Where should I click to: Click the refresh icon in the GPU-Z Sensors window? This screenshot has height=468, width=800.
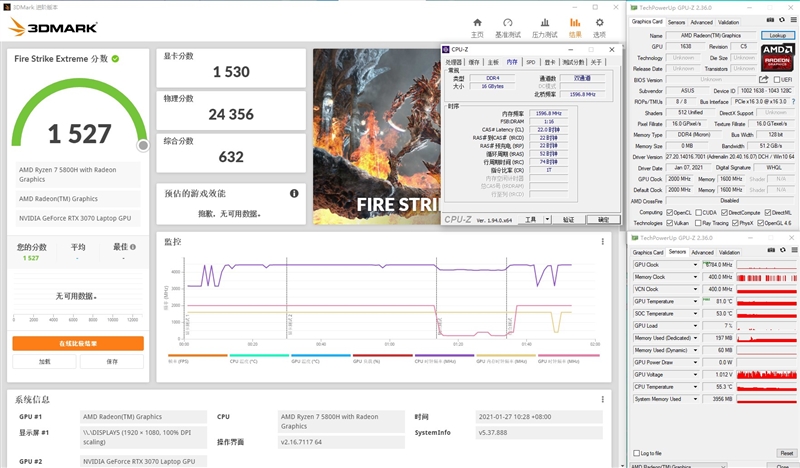pos(783,250)
